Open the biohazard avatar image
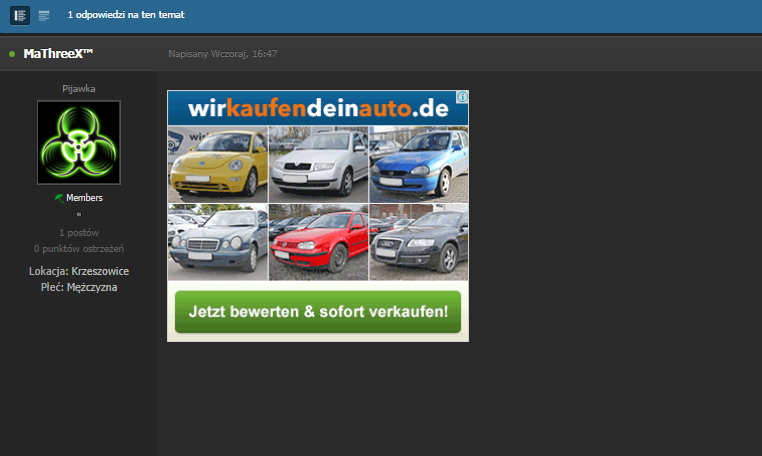The width and height of the screenshot is (762, 456). [x=79, y=142]
